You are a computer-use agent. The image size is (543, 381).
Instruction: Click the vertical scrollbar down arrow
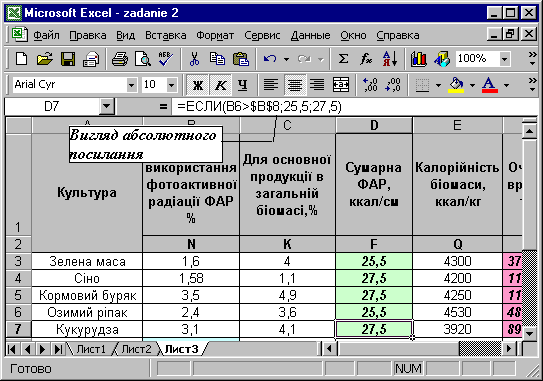[x=529, y=334]
